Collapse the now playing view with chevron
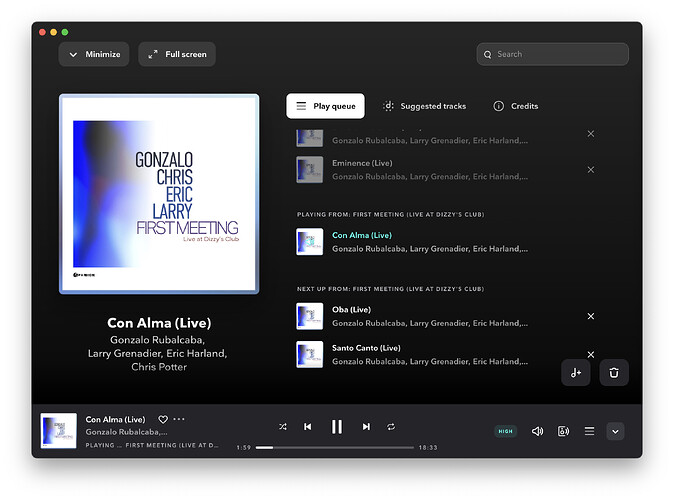Image resolution: width=674 pixels, height=499 pixels. [615, 432]
